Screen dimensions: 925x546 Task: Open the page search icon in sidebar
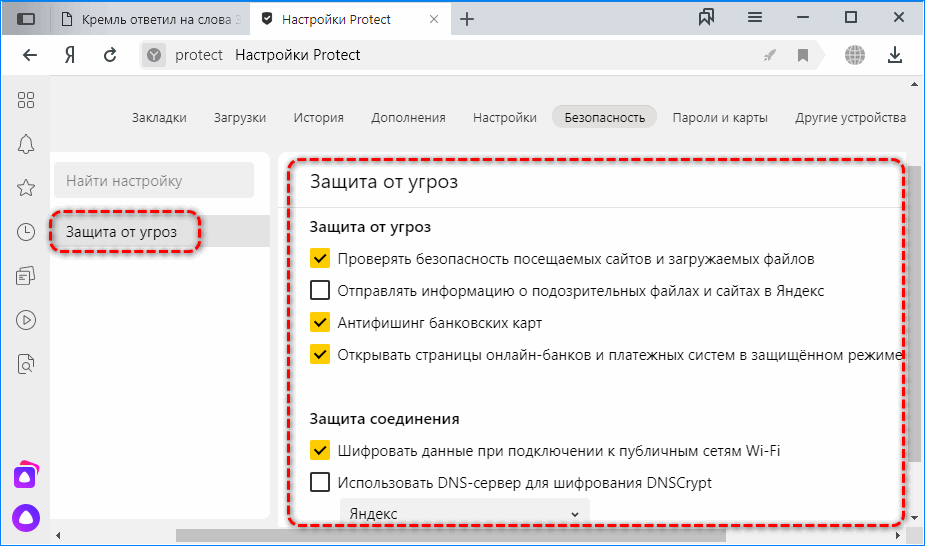(26, 364)
